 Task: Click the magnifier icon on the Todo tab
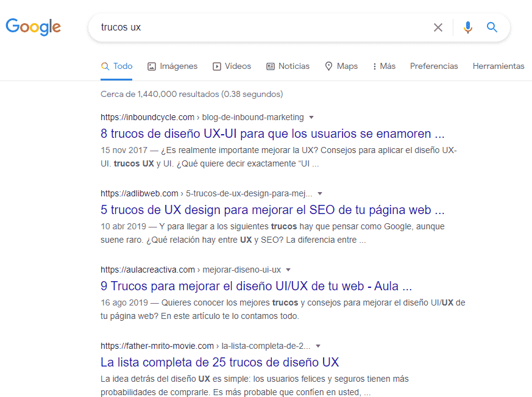[105, 66]
